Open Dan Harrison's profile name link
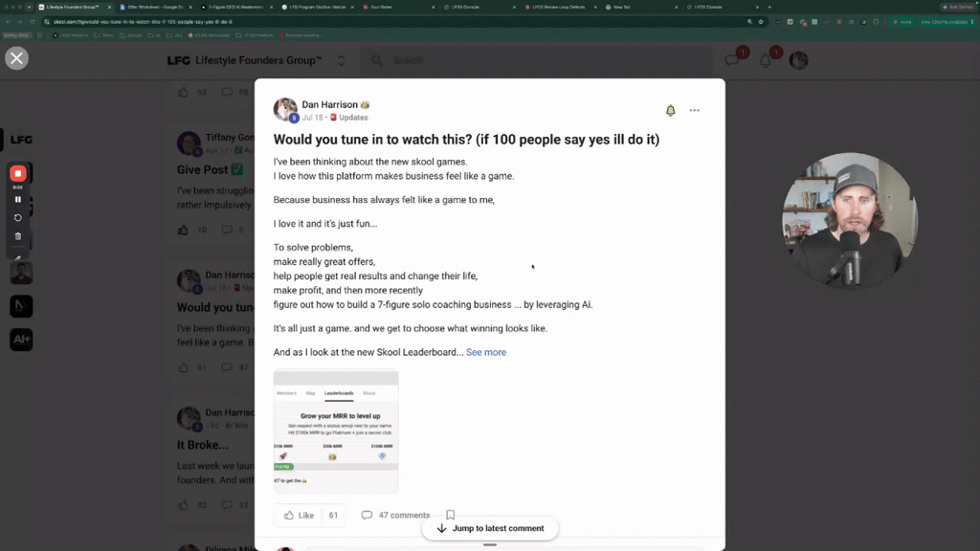 click(x=330, y=104)
